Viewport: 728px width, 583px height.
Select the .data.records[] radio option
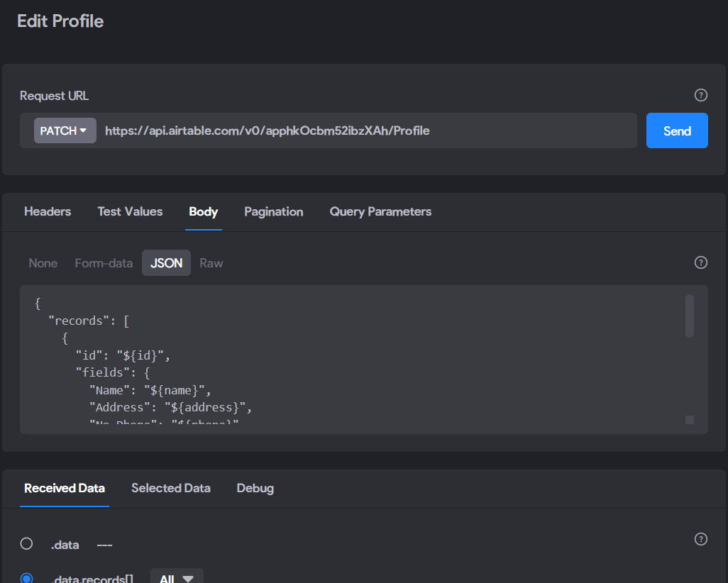(26, 578)
